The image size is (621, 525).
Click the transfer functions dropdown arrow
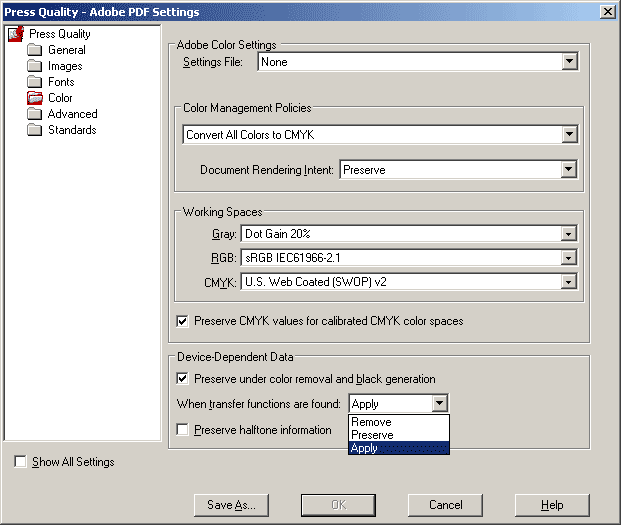(440, 404)
